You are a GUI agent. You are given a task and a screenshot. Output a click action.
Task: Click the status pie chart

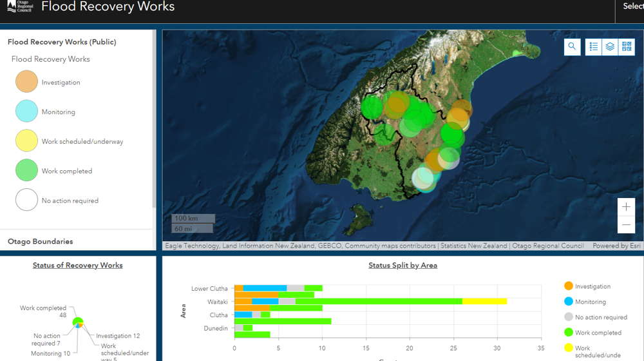pyautogui.click(x=78, y=323)
